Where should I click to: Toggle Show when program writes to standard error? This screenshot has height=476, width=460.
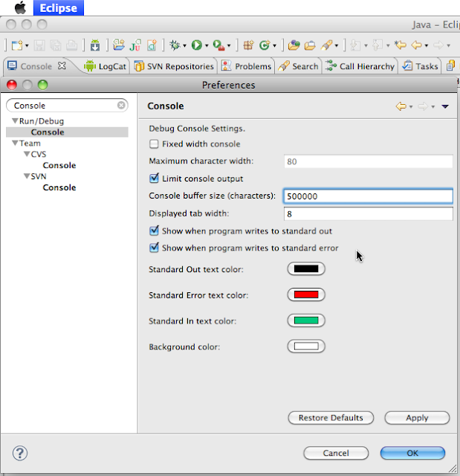tap(154, 248)
